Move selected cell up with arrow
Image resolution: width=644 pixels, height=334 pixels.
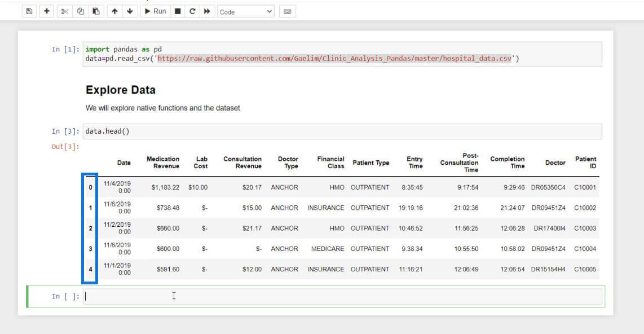coord(114,11)
